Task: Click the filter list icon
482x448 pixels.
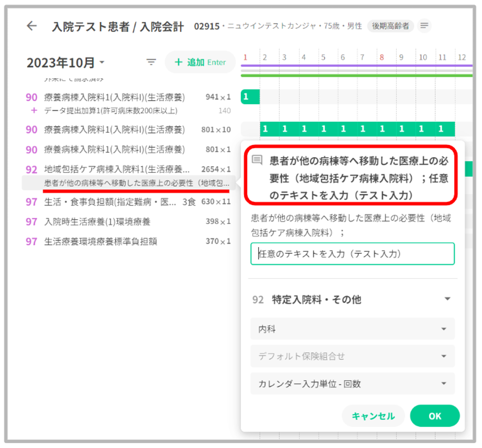Action: 151,62
